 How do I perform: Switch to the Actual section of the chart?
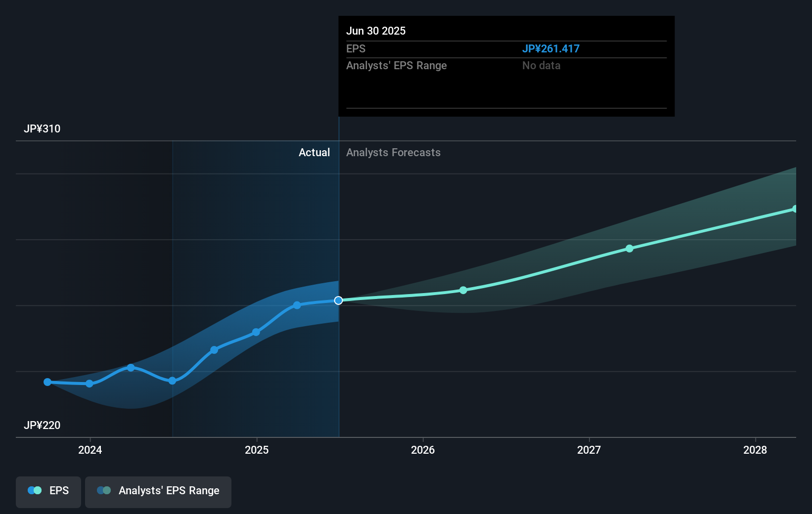(314, 152)
